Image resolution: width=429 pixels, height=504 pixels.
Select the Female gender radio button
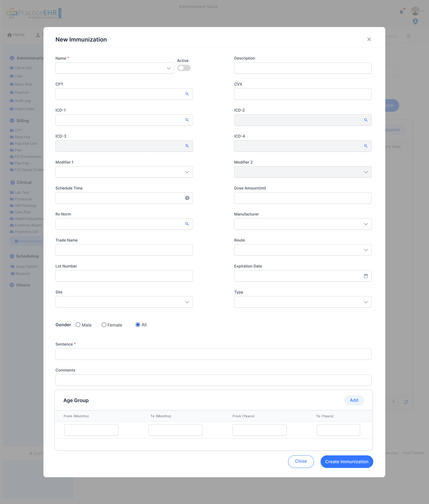pos(104,325)
